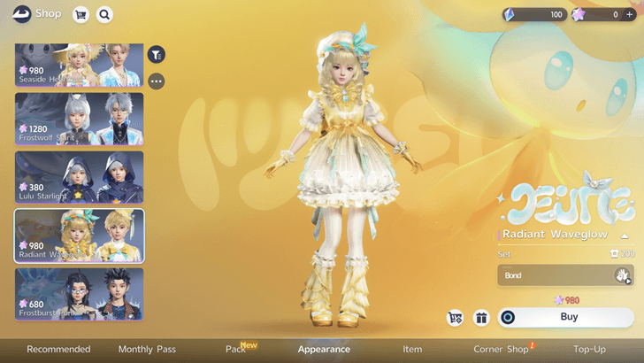Viewport: 644px width, 363px height.
Task: Open the Top-Up tab
Action: coord(589,349)
